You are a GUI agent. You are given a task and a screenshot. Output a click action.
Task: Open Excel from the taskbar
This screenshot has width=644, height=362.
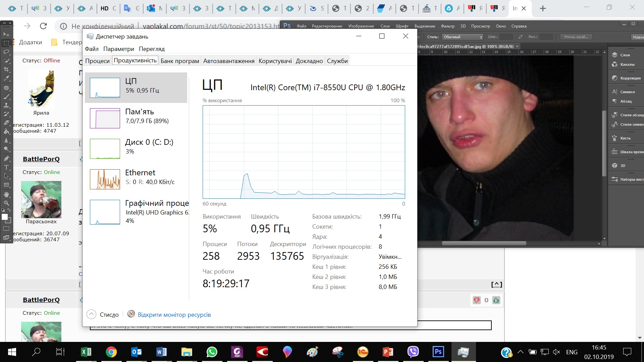point(86,352)
